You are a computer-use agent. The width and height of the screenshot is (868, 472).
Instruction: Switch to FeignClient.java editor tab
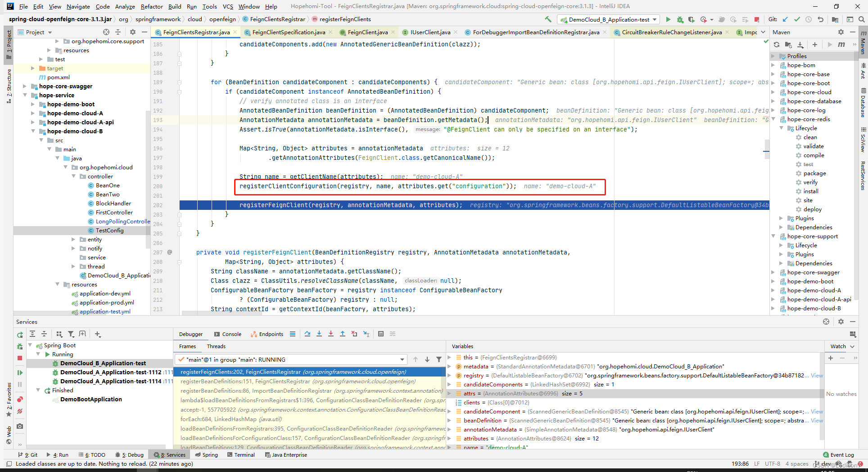tap(367, 32)
